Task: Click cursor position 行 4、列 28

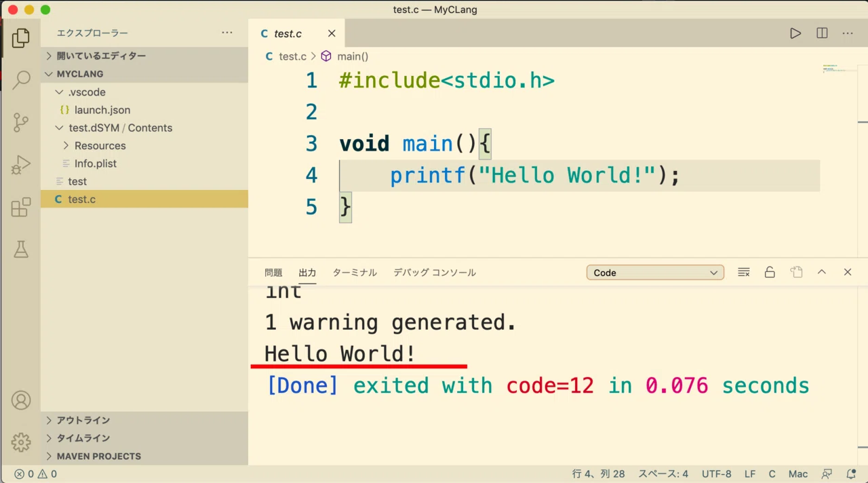Action: coord(599,474)
